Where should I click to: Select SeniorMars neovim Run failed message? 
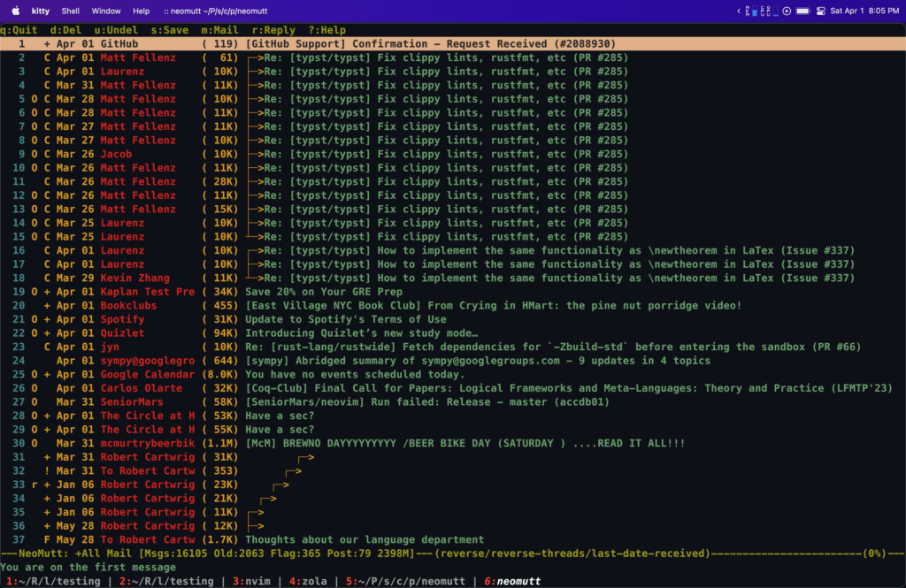pos(453,402)
